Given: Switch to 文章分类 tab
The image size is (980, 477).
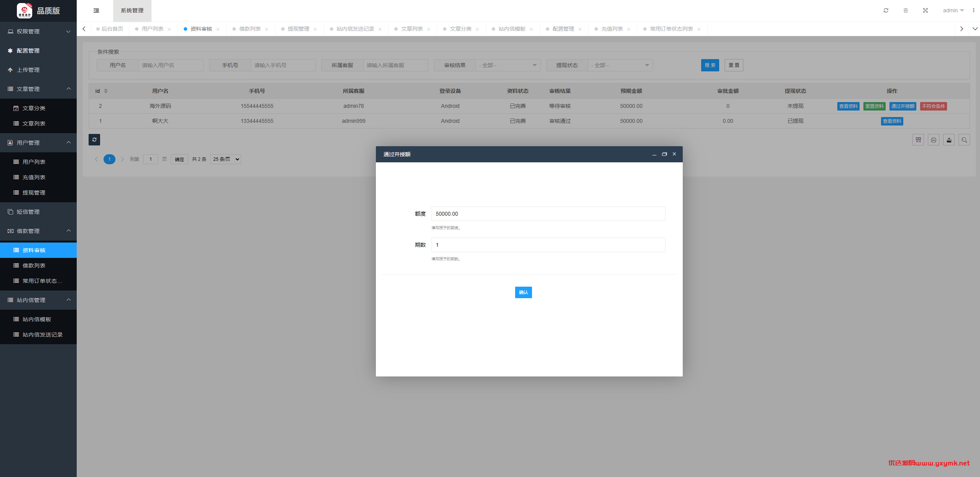Looking at the screenshot, I should 461,29.
